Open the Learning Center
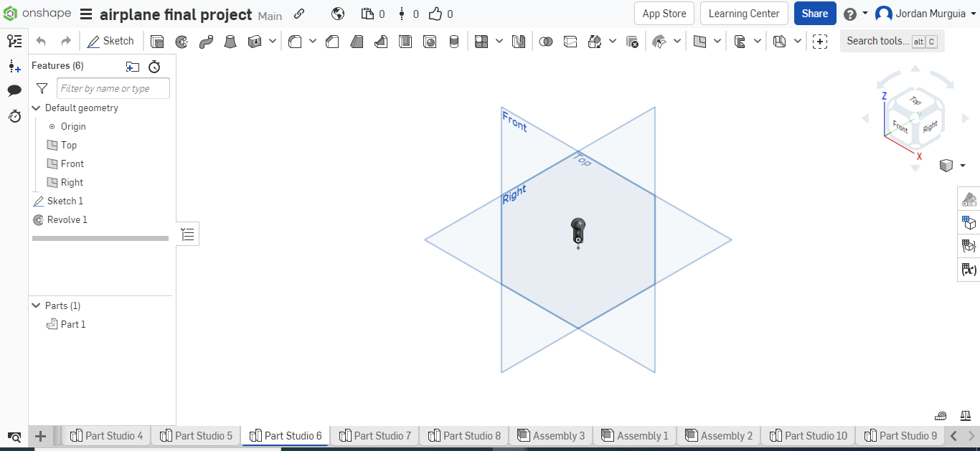980x451 pixels. click(x=743, y=13)
